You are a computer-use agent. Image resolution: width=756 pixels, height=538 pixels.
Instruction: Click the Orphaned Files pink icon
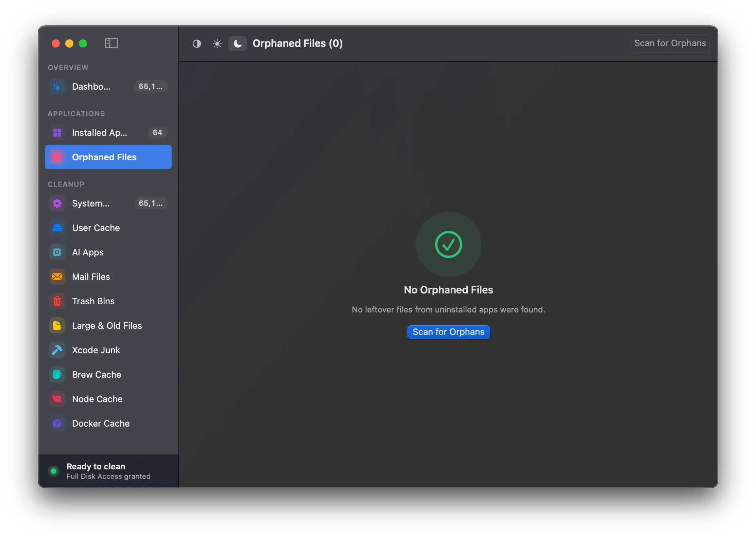click(57, 157)
